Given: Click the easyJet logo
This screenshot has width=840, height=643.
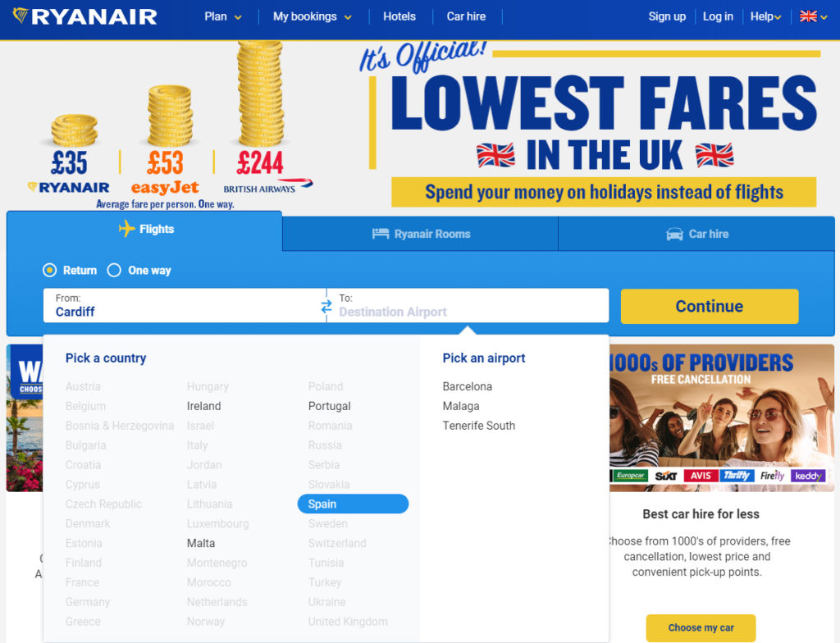Looking at the screenshot, I should [x=164, y=188].
